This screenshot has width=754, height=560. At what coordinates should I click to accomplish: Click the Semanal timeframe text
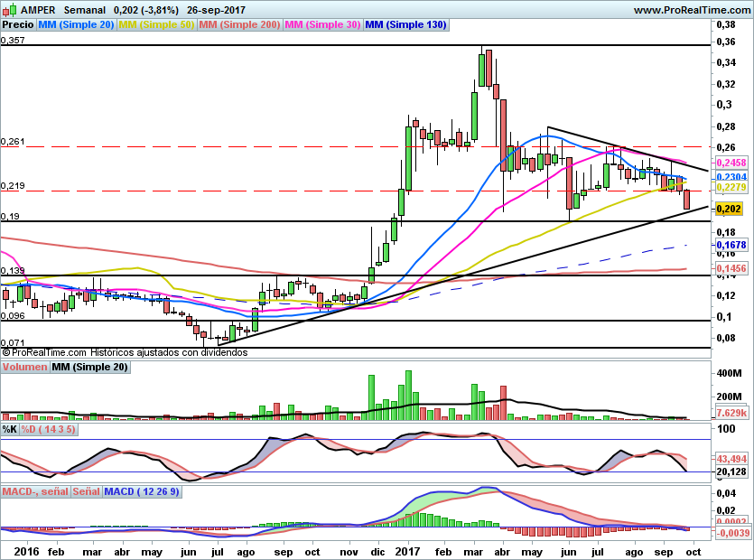85,10
